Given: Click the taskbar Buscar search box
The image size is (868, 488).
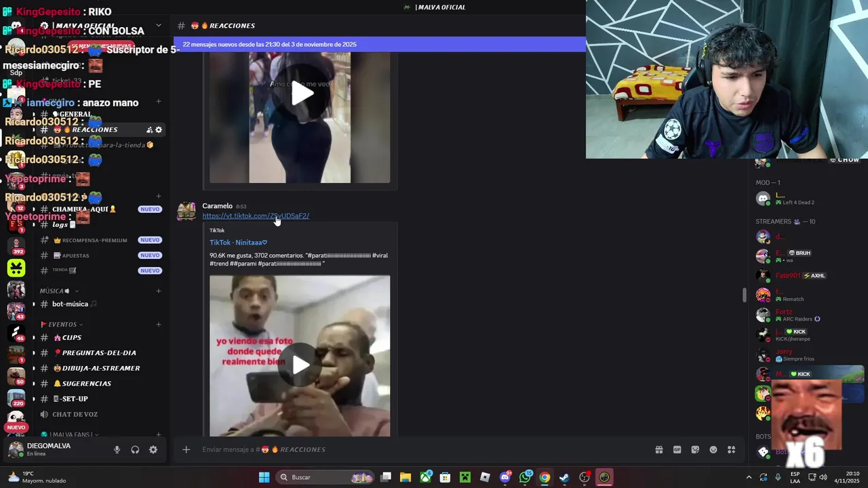Looking at the screenshot, I should coord(325,477).
